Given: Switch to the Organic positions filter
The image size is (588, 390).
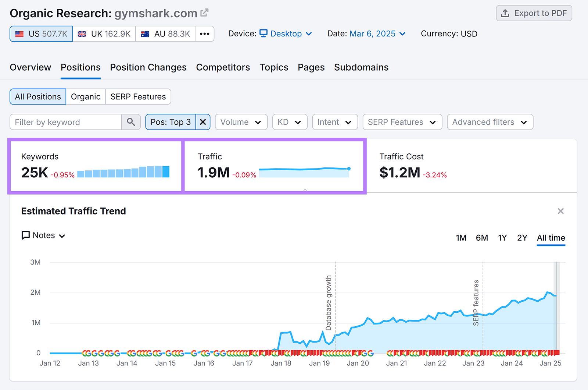Looking at the screenshot, I should 86,96.
